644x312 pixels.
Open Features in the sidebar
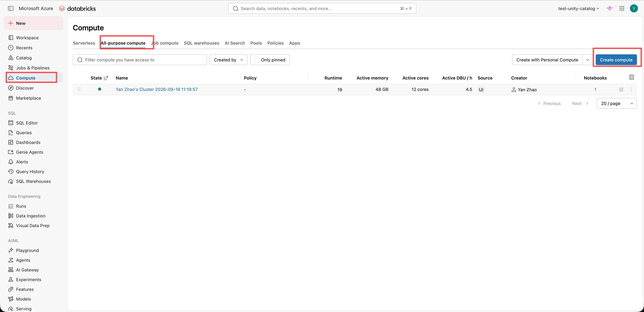(25, 289)
